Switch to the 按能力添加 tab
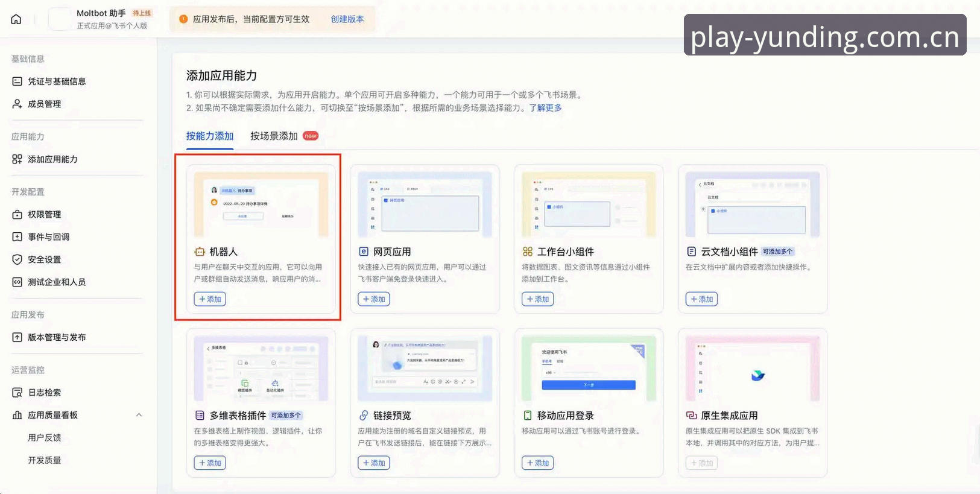Image resolution: width=980 pixels, height=494 pixels. point(210,136)
